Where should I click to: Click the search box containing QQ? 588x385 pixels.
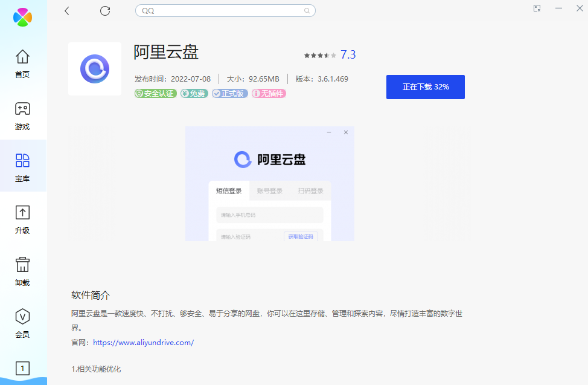[225, 11]
